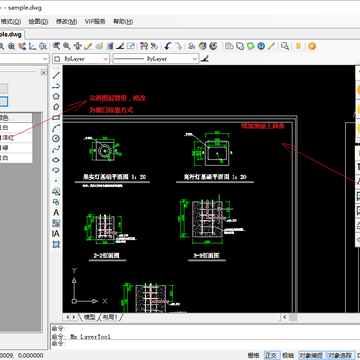
Task: Open the 绘图(D) menu
Action: pos(38,21)
